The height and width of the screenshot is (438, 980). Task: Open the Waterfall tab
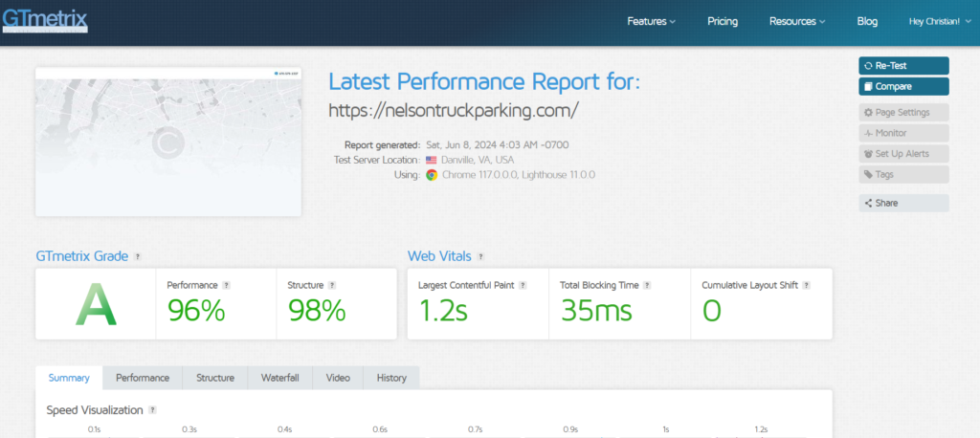[280, 378]
